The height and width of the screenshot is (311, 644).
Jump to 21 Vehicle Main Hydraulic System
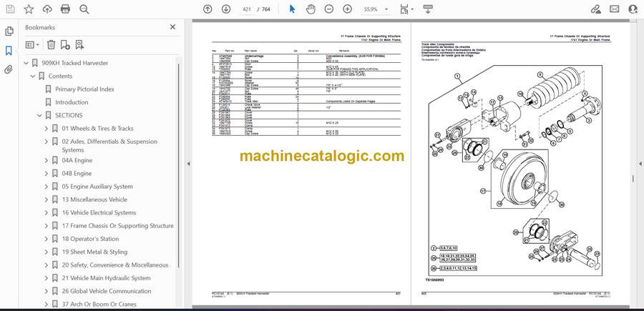click(x=106, y=278)
